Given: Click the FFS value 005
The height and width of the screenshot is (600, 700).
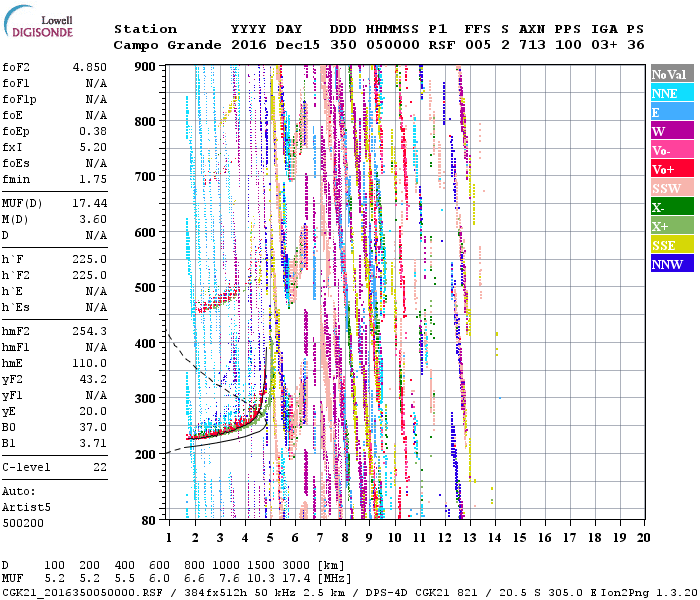Looking at the screenshot, I should point(478,45).
